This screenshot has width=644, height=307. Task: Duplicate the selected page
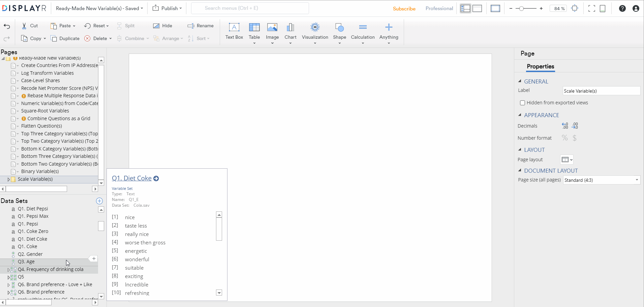pyautogui.click(x=65, y=38)
